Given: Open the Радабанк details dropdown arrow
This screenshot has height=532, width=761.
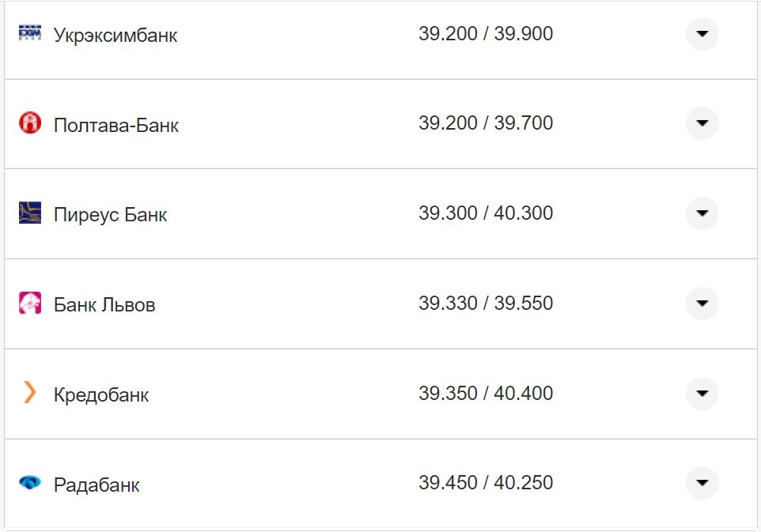Looking at the screenshot, I should 702,483.
